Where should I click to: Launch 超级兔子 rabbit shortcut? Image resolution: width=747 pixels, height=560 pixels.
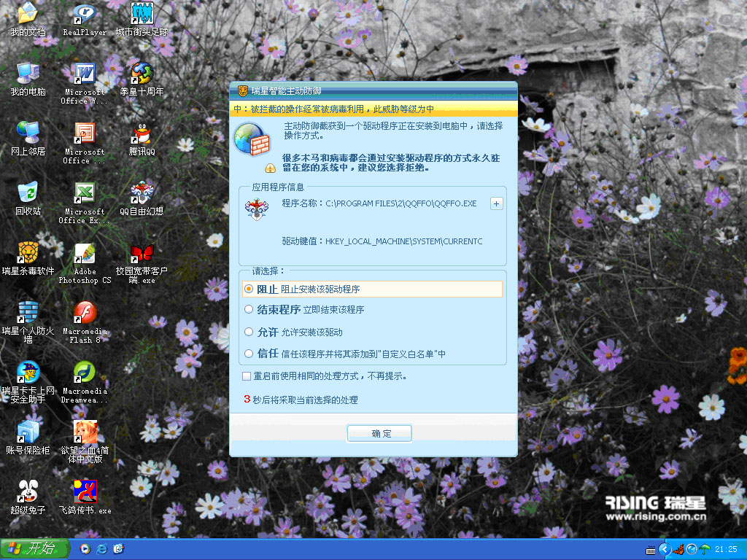28,497
